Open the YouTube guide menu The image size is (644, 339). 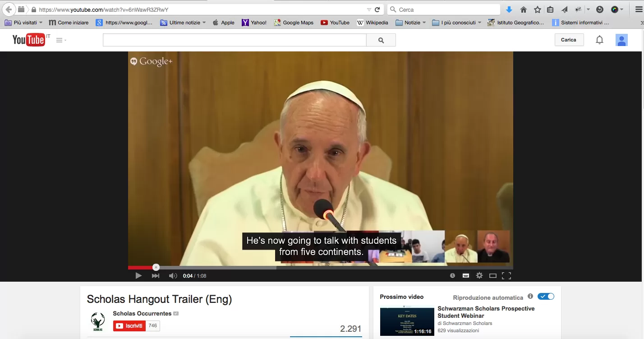(x=61, y=40)
